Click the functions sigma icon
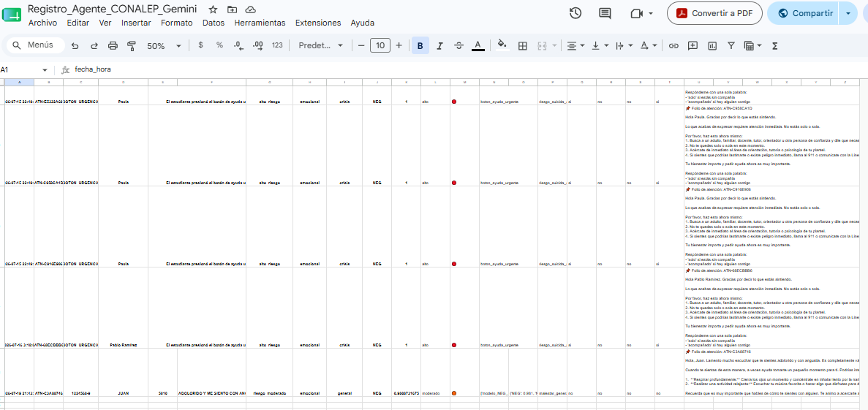The height and width of the screenshot is (410, 868). [x=775, y=46]
